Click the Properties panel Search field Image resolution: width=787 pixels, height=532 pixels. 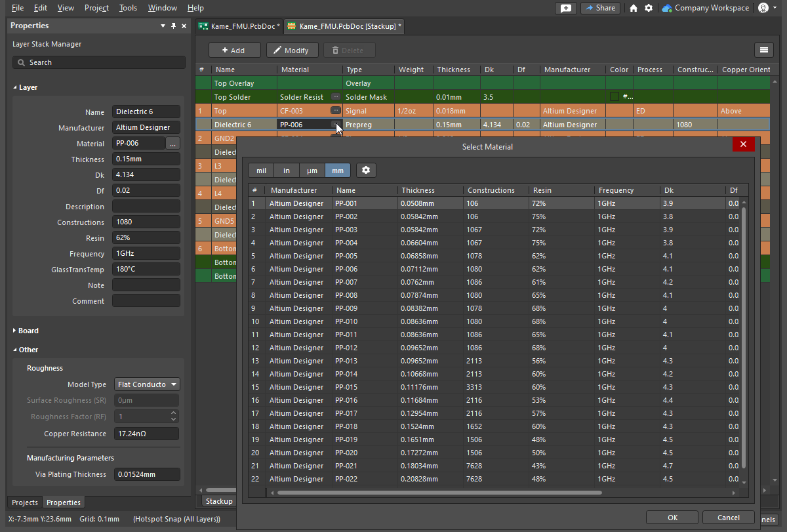pyautogui.click(x=98, y=62)
